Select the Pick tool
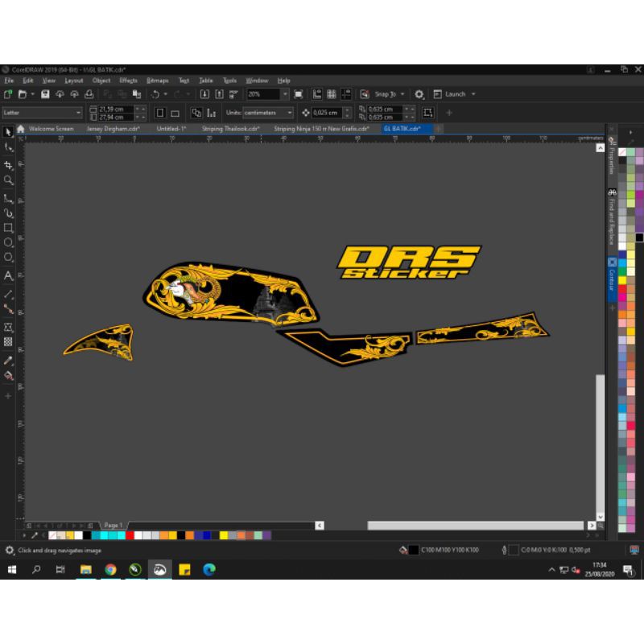Screen dimensions: 644x644 (x=9, y=131)
